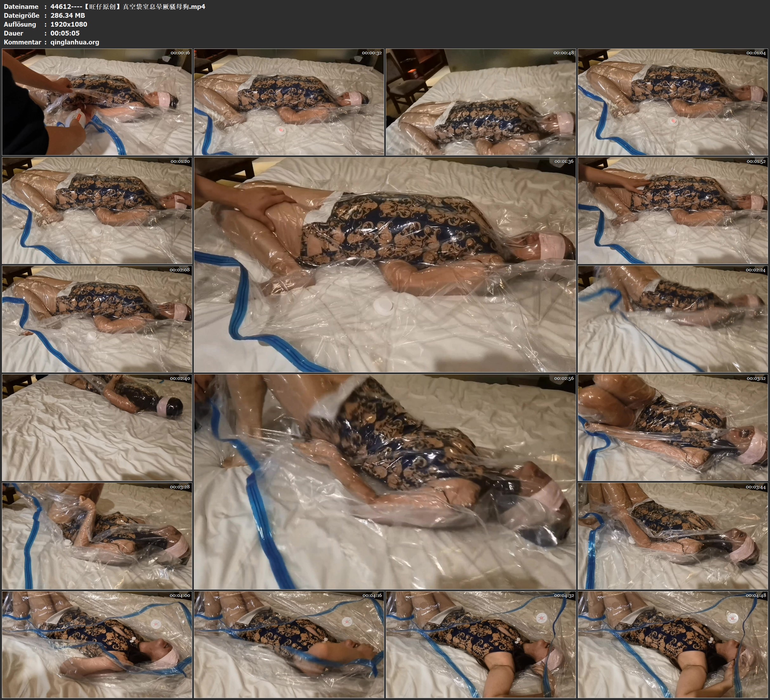Viewport: 770px width, 700px height.
Task: Open the frame at 00:01:52
Action: click(673, 210)
